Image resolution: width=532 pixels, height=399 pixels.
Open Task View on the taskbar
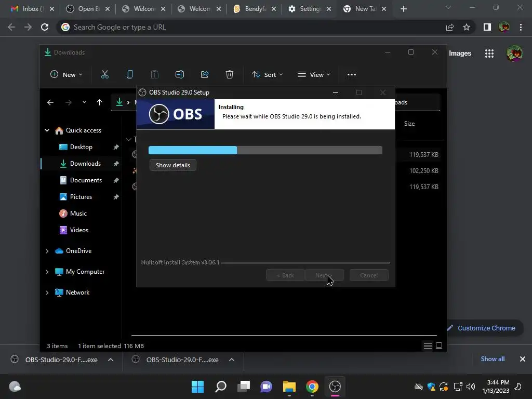click(243, 387)
